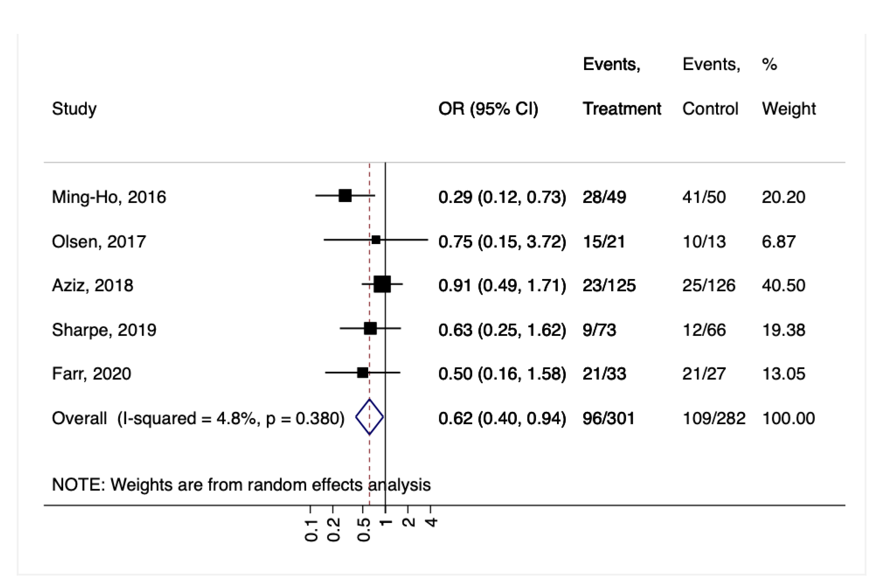Screen dimensions: 884x588
Task: Click the Farr, 2020 square marker
Action: coord(363,373)
